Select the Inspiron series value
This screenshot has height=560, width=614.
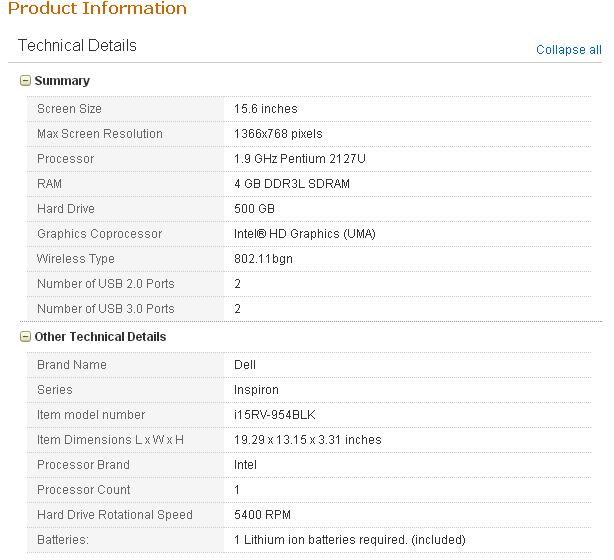coord(256,390)
